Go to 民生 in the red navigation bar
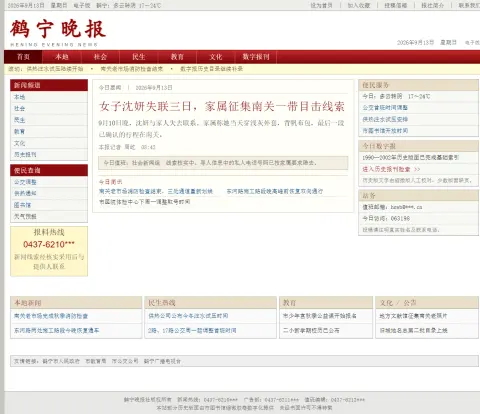Image resolution: width=480 pixels, height=414 pixels. coord(139,57)
